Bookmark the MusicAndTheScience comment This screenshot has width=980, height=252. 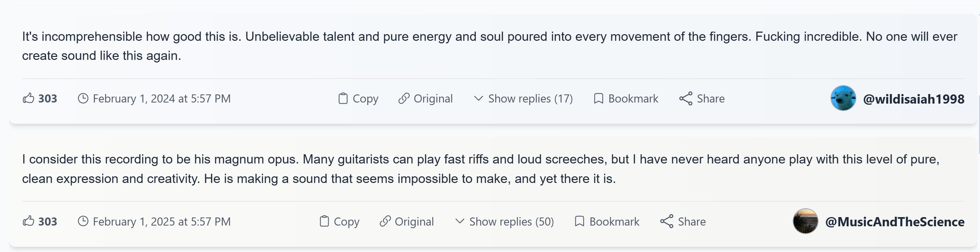[x=607, y=221]
